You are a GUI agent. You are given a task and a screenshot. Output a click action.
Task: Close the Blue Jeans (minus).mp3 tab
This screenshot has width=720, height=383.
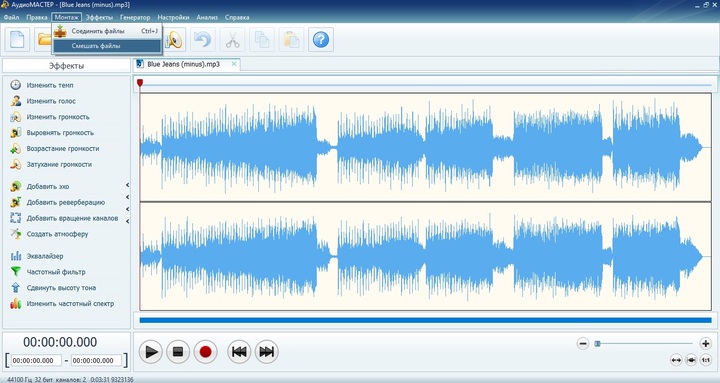pyautogui.click(x=234, y=64)
